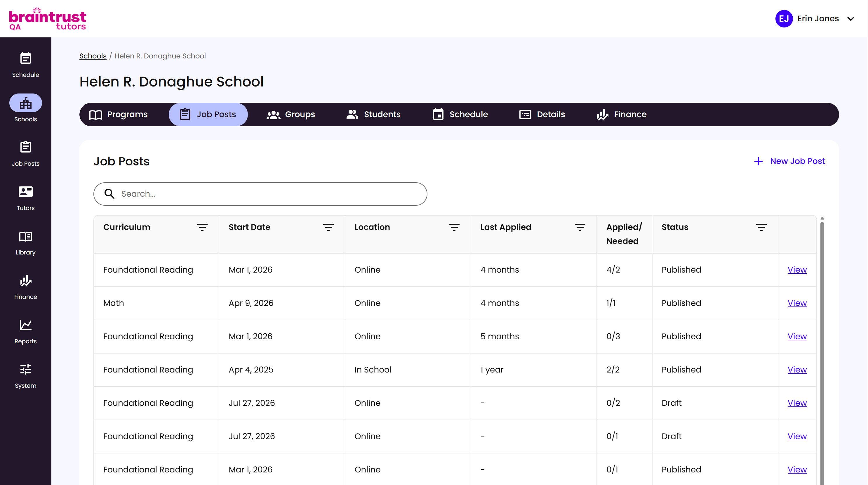
Task: Open the Start Date column filter
Action: click(328, 227)
